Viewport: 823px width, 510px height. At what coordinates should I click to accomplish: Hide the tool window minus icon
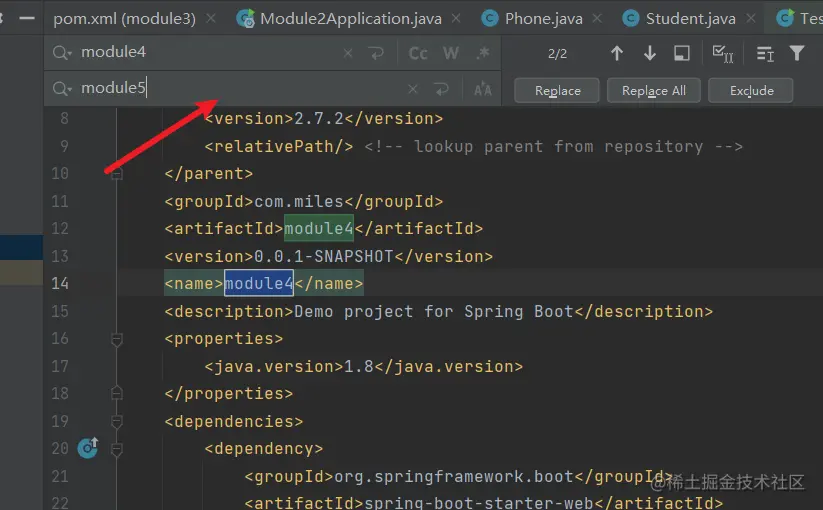[x=27, y=18]
